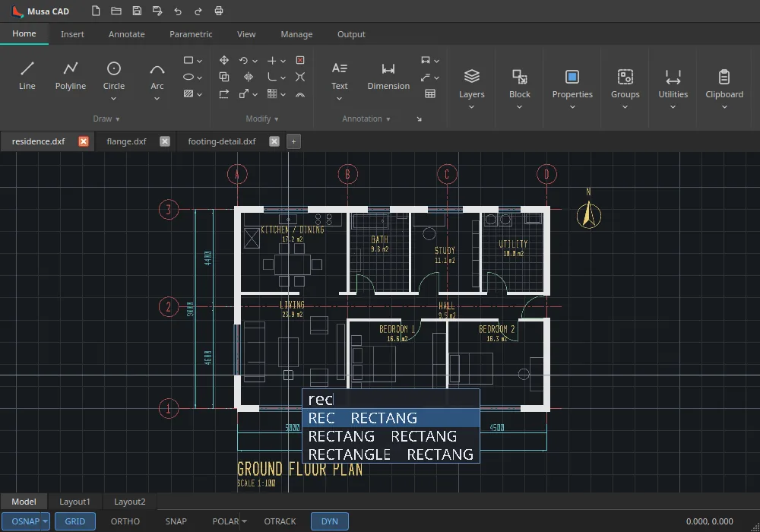Turn off the GRID display toggle
This screenshot has width=760, height=532.
tap(75, 521)
